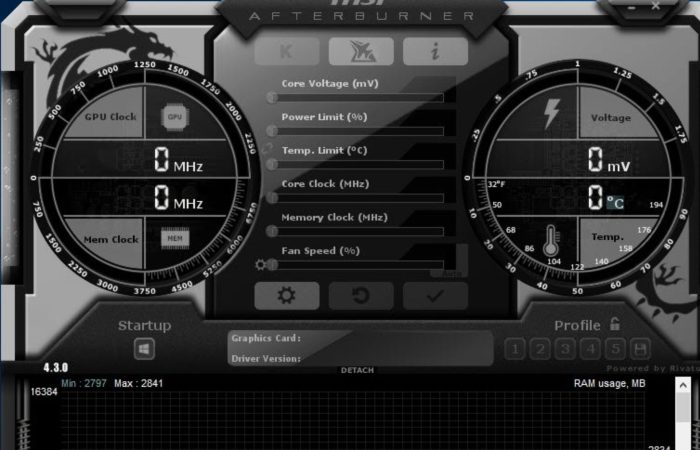This screenshot has width=700, height=450.
Task: Click the Temp. gauge label
Action: (608, 237)
